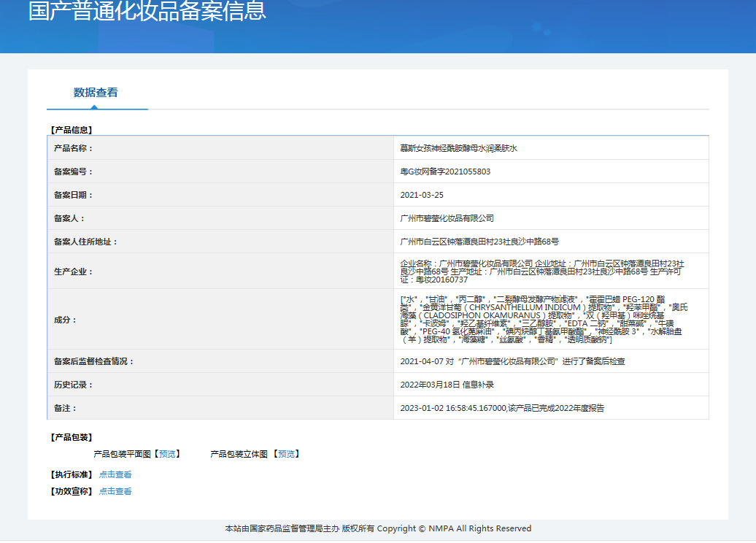Screen dimensions: 756x543
Task: Click the 备案人住所地址 label cell
Action: tap(220, 242)
